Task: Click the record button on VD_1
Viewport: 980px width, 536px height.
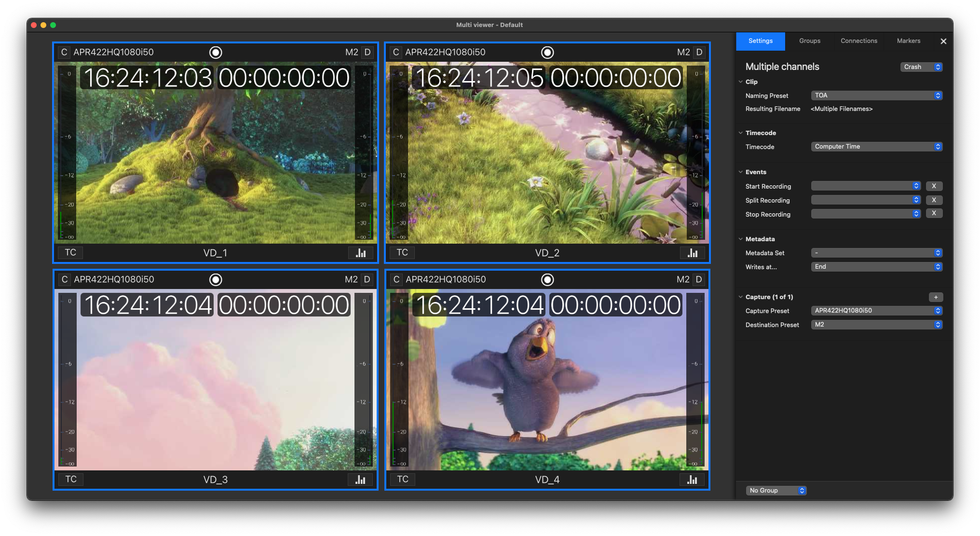Action: 216,52
